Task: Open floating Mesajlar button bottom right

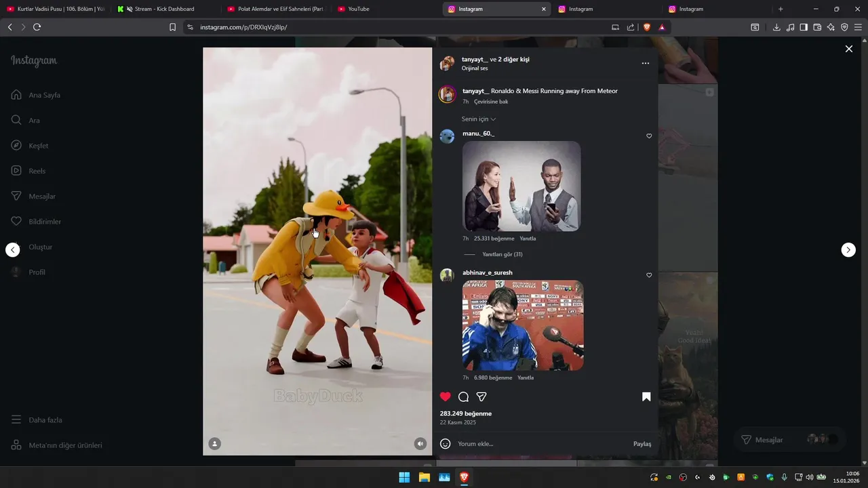Action: coord(790,439)
